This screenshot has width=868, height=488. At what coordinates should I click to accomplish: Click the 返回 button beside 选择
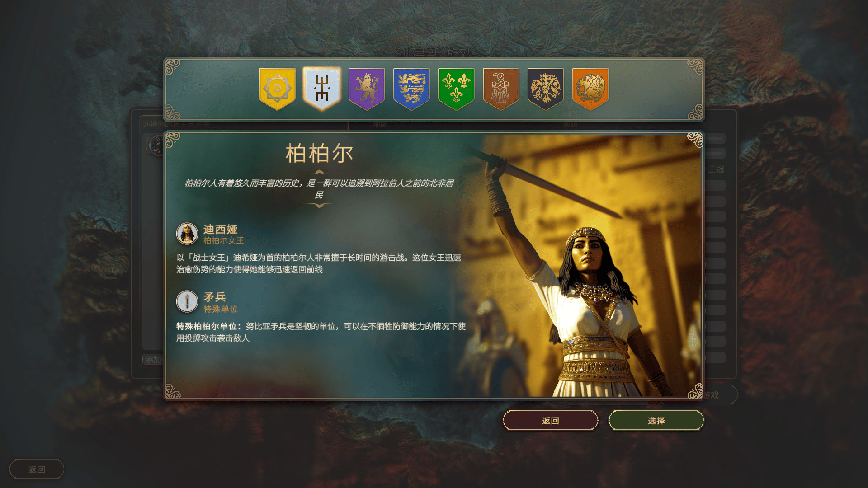[551, 421]
